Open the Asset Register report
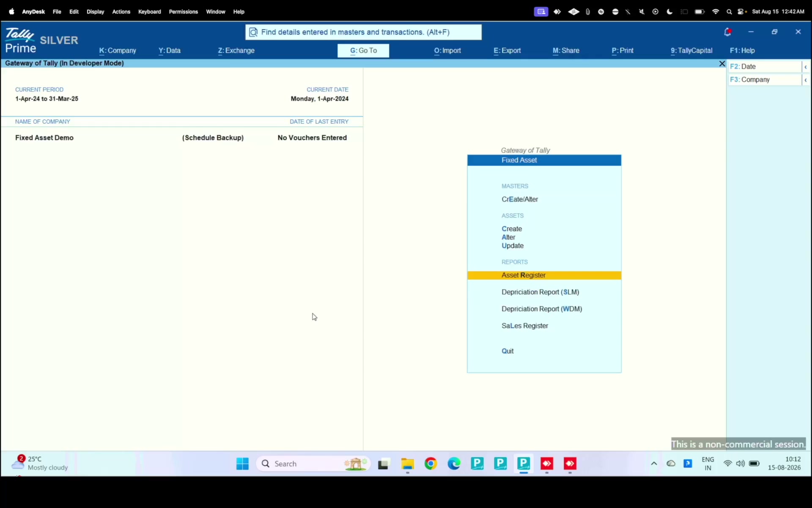Viewport: 812px width, 508px height. [544, 276]
